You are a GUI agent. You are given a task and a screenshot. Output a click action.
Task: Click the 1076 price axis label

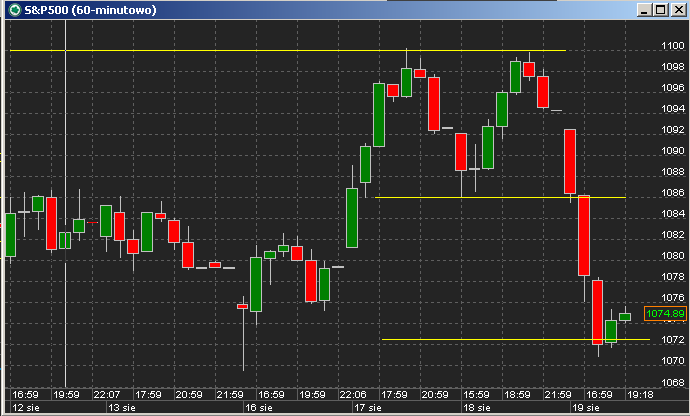click(x=673, y=298)
